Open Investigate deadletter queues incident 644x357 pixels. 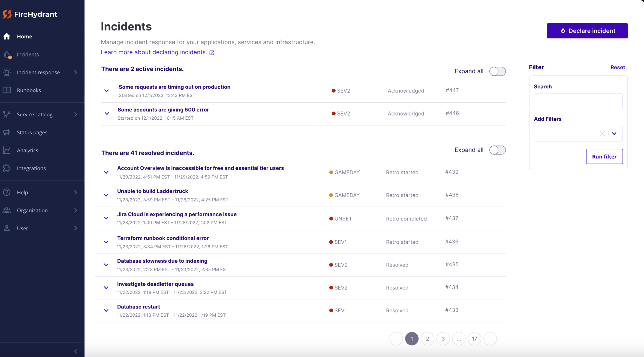pos(155,284)
